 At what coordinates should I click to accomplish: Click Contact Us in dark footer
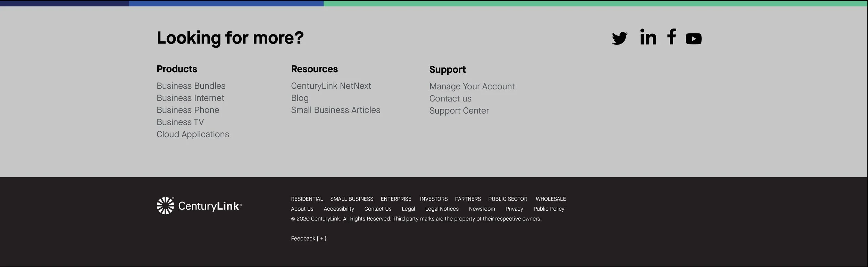click(x=378, y=209)
